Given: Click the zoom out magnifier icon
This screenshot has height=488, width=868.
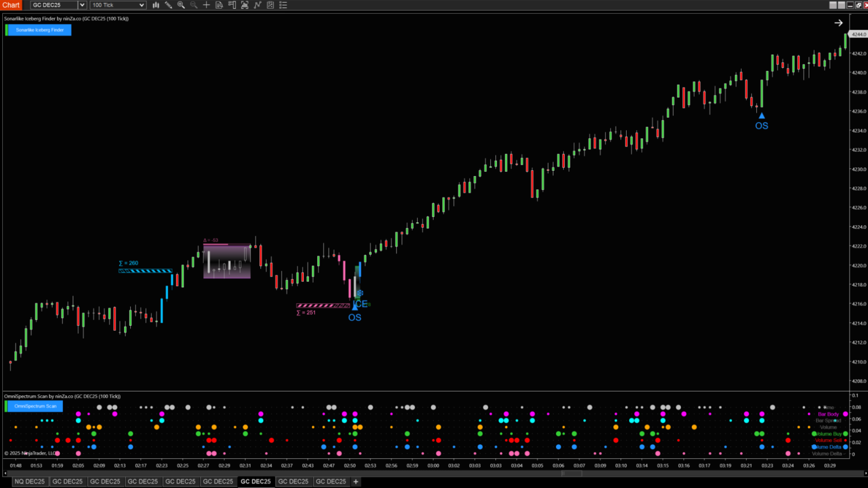Looking at the screenshot, I should coord(194,5).
